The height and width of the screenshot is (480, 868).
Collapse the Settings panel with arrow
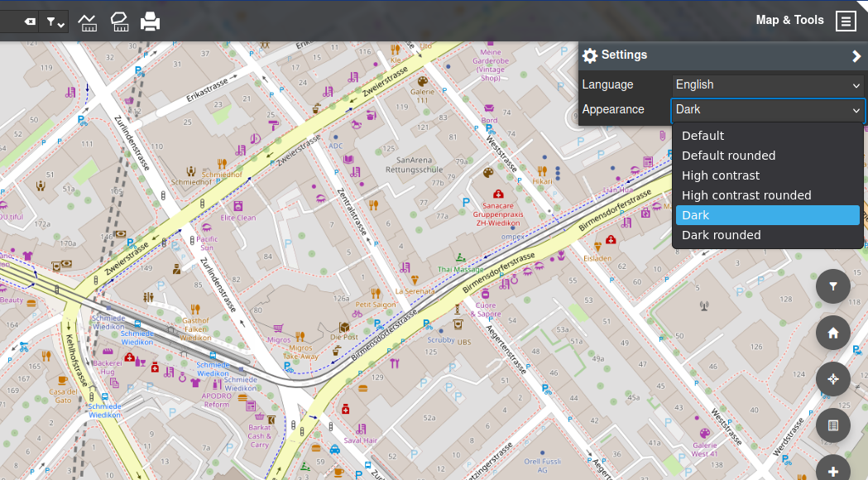point(856,56)
